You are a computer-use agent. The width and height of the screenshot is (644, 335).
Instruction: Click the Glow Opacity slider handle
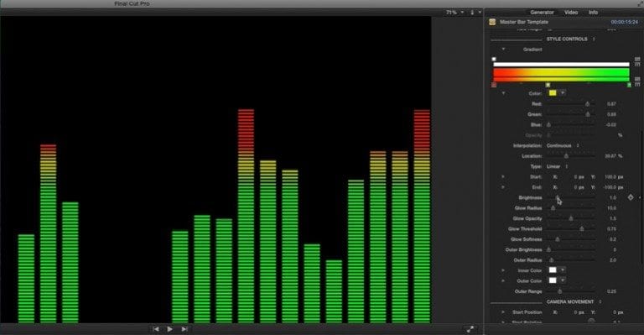(x=571, y=218)
